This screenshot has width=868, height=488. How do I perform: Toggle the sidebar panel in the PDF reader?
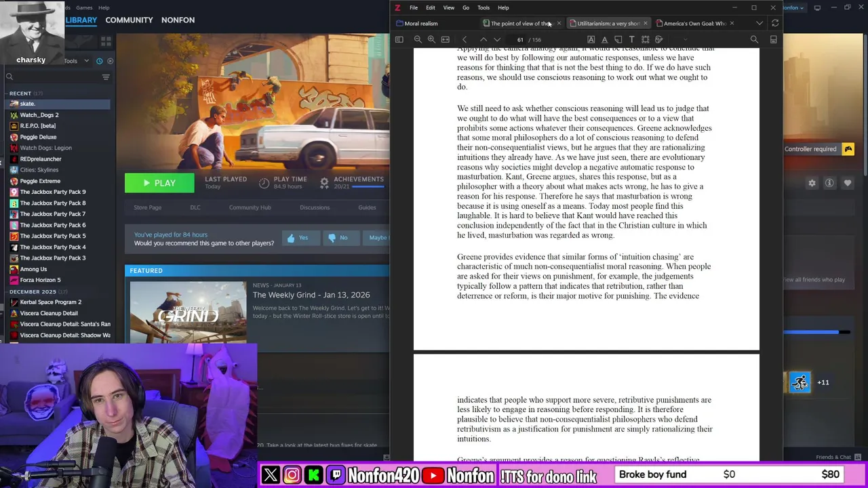399,39
